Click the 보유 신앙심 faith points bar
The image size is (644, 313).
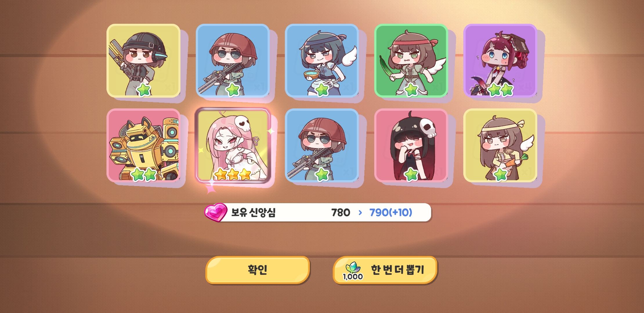318,212
